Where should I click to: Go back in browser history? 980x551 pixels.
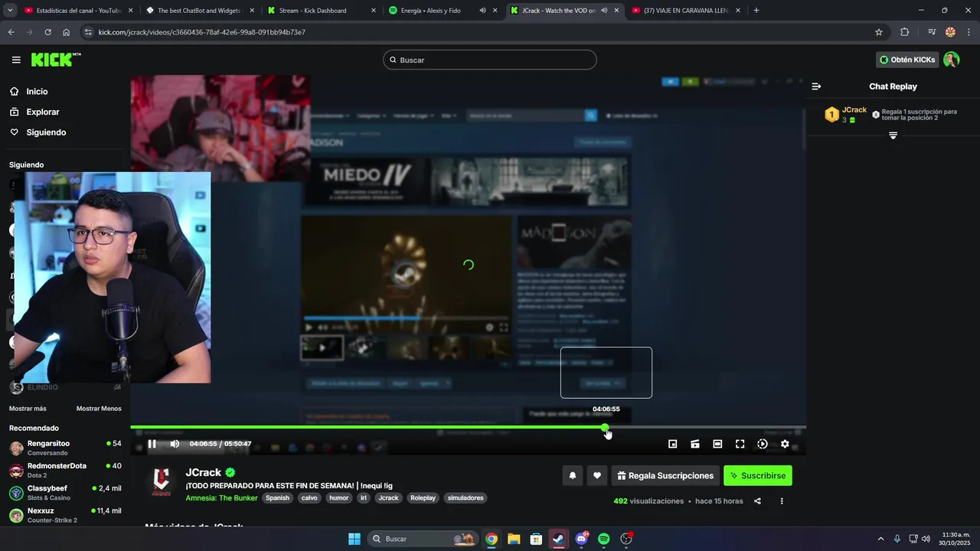point(11,32)
